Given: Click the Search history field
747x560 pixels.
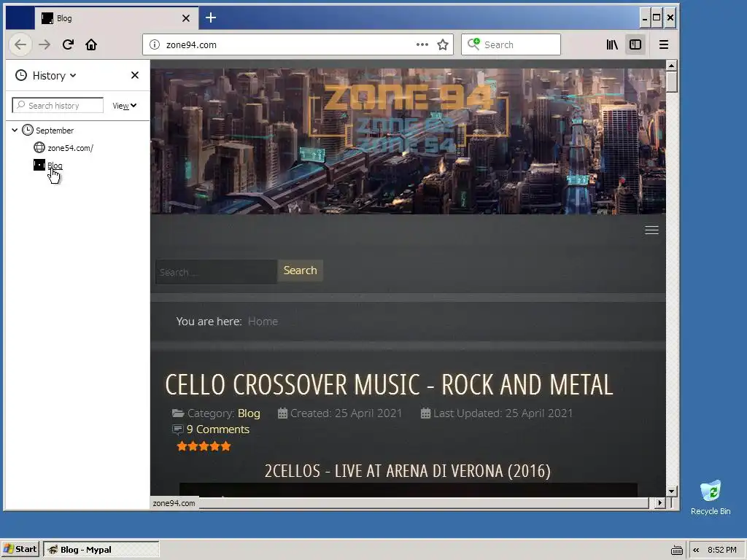Looking at the screenshot, I should coord(58,106).
